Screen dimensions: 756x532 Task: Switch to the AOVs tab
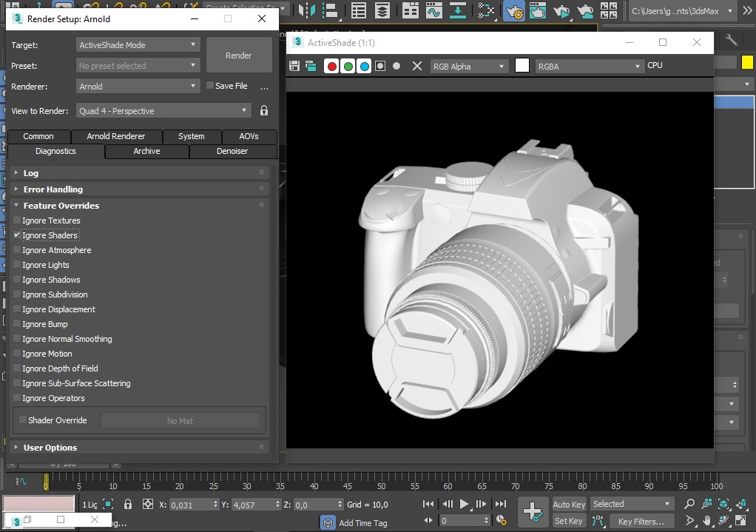pyautogui.click(x=249, y=136)
